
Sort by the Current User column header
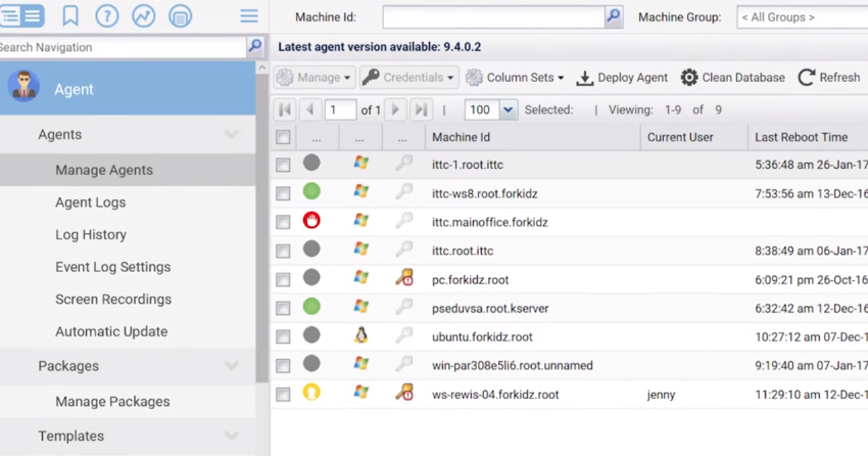coord(694,137)
